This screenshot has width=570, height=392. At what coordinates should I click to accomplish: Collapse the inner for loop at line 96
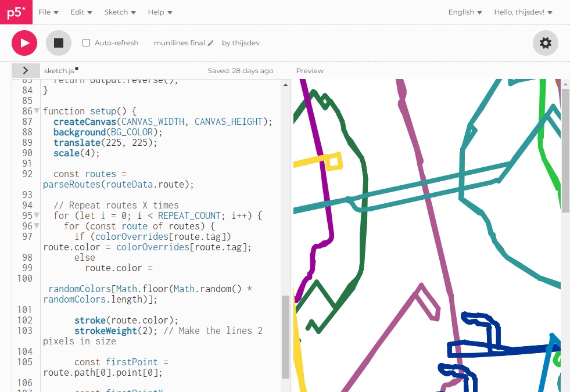(37, 226)
